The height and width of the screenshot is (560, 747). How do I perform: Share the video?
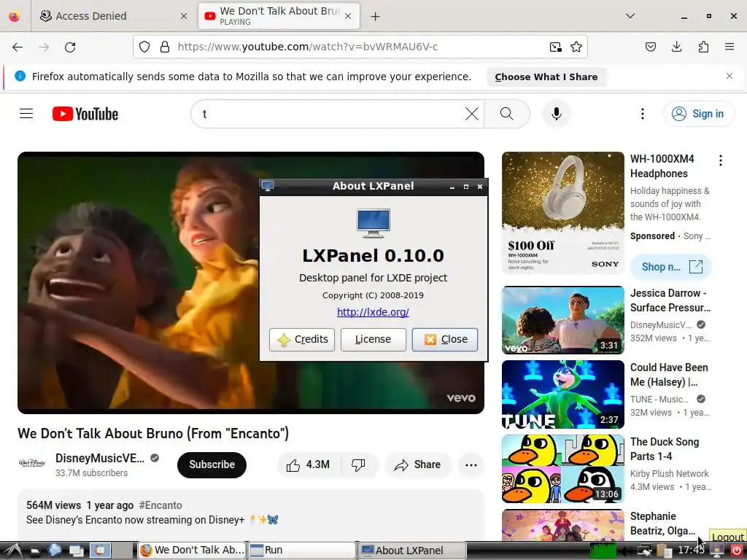point(418,464)
